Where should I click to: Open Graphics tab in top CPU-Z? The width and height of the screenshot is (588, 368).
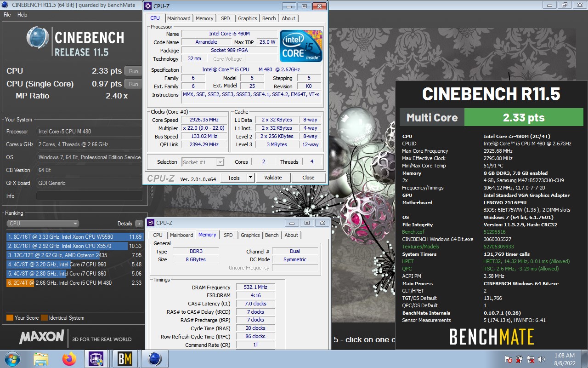tap(248, 18)
